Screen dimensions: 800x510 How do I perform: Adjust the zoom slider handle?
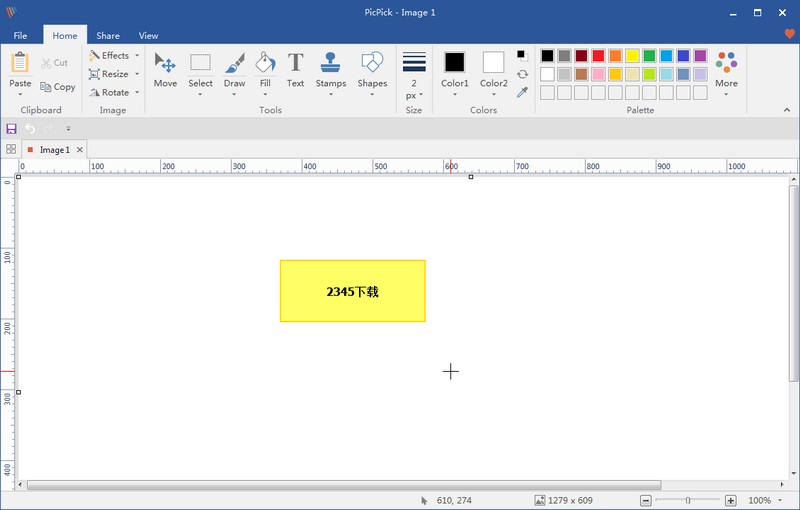click(x=688, y=500)
